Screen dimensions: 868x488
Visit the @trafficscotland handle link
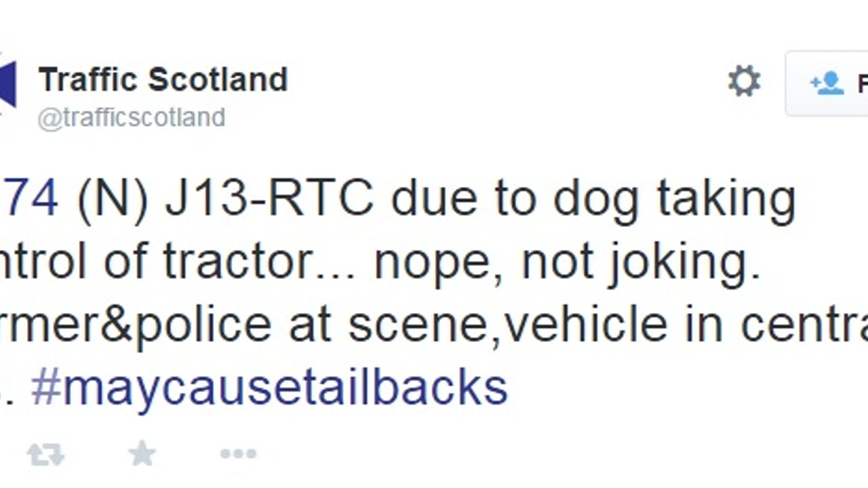click(132, 118)
